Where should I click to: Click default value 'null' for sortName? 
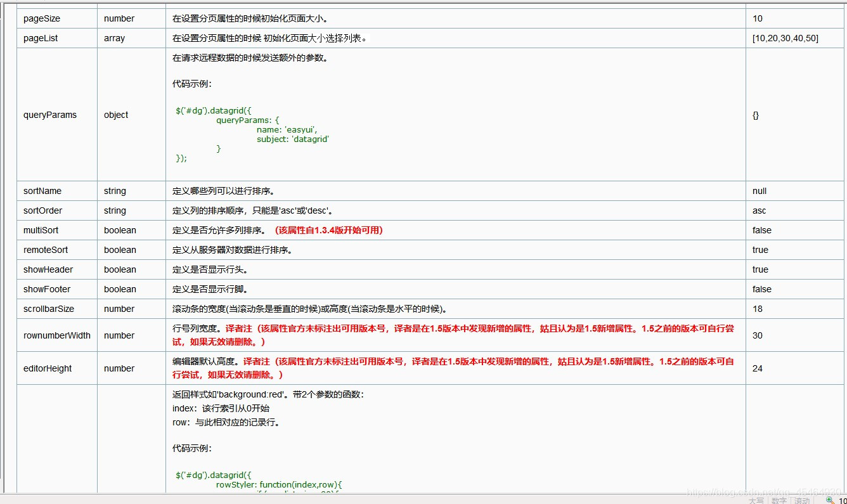tap(760, 191)
